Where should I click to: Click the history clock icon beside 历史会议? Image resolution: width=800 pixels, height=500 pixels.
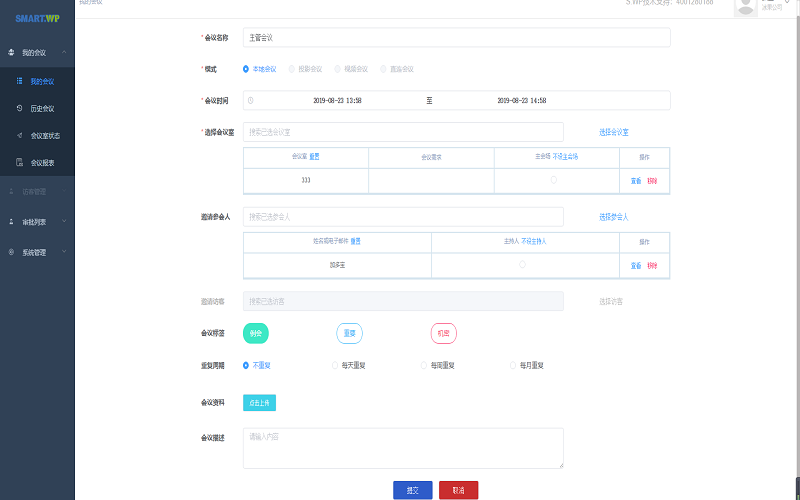pyautogui.click(x=19, y=108)
